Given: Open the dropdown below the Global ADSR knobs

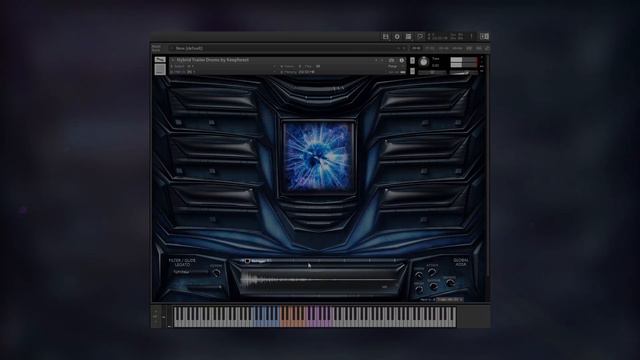Looking at the screenshot, I should coord(449,299).
